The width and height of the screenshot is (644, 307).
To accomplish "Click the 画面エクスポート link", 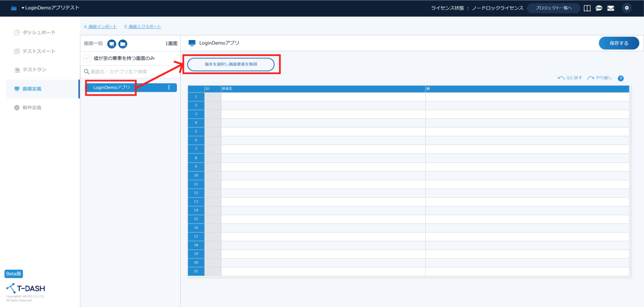I will click(143, 26).
